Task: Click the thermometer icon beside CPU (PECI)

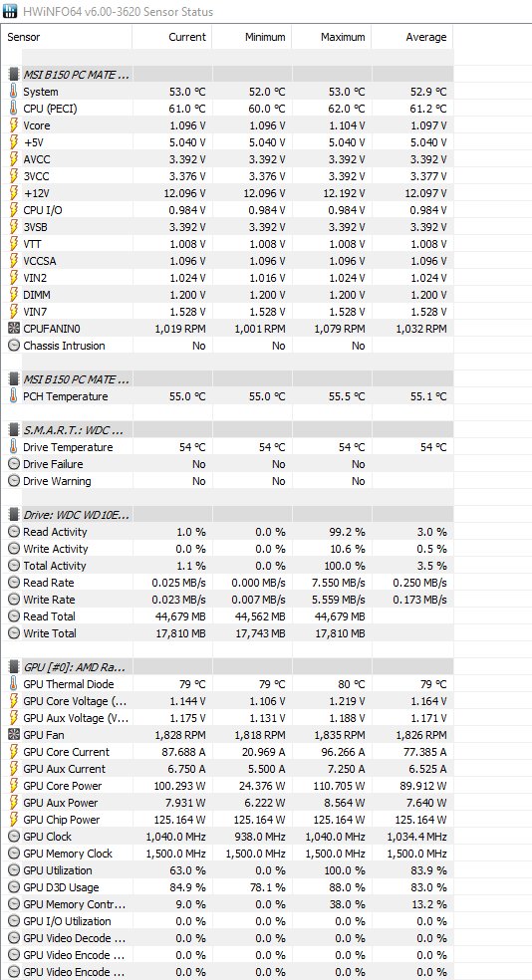Action: pyautogui.click(x=14, y=109)
